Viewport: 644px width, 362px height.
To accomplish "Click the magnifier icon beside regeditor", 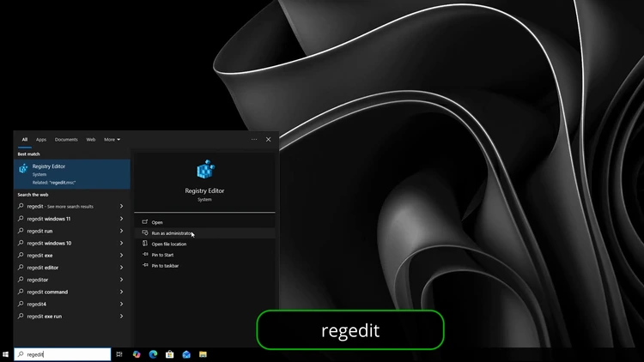I will pyautogui.click(x=21, y=280).
